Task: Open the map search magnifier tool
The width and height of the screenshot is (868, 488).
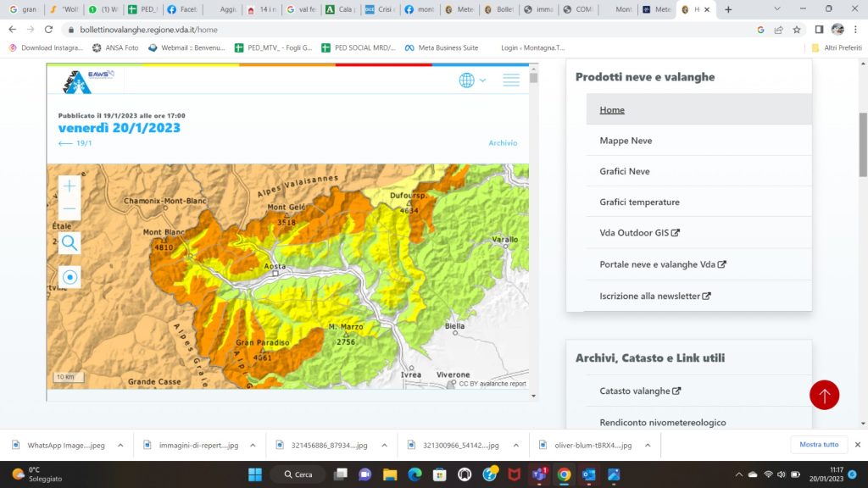Action: pos(70,243)
